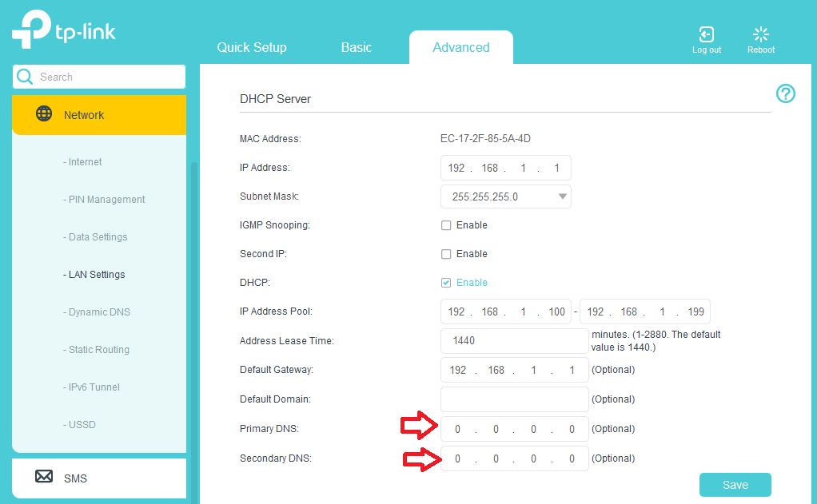817x504 pixels.
Task: Focus the Default Domain input field
Action: tap(513, 399)
